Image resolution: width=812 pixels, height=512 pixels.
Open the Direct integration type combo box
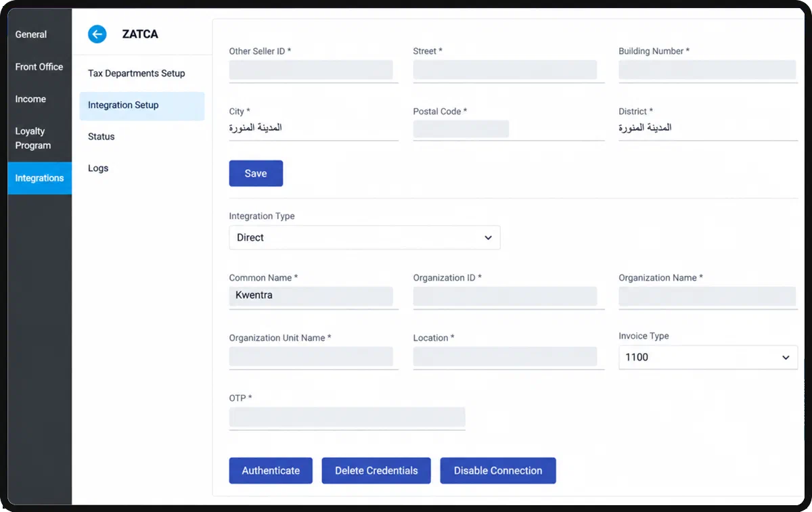[x=365, y=237]
